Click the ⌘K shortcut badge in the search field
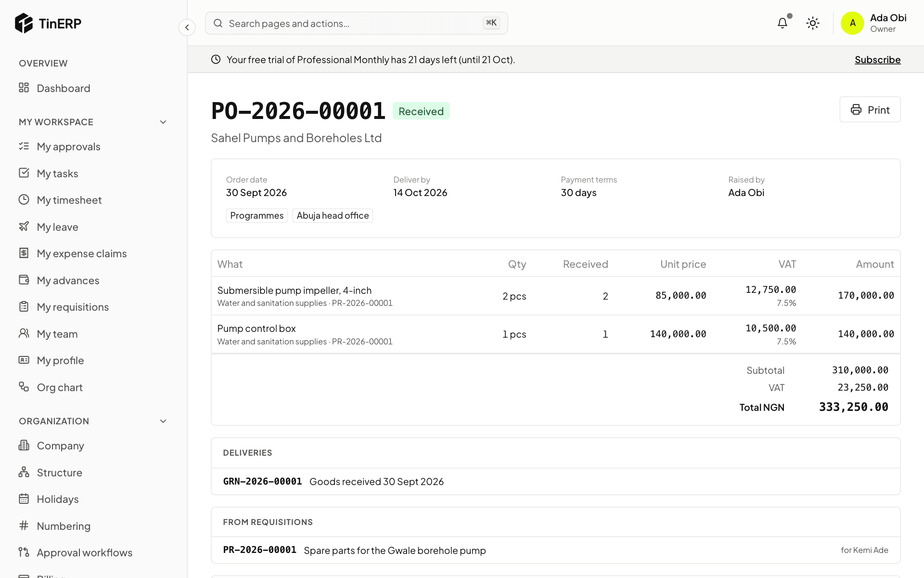 [491, 23]
